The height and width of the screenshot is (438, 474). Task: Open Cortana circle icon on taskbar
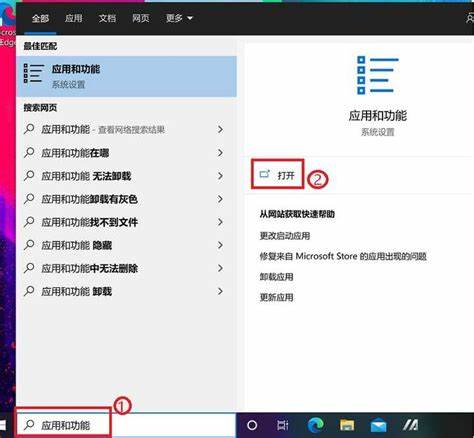pyautogui.click(x=252, y=425)
